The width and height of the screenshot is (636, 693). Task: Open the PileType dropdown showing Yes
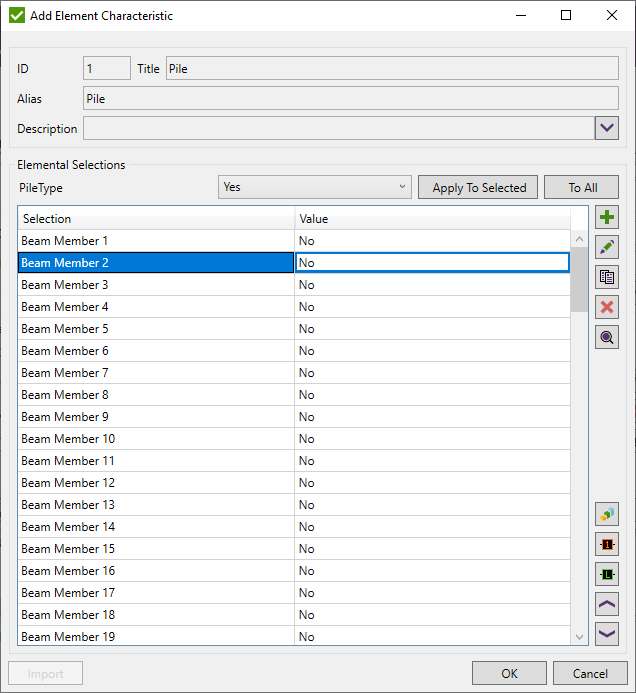[314, 187]
